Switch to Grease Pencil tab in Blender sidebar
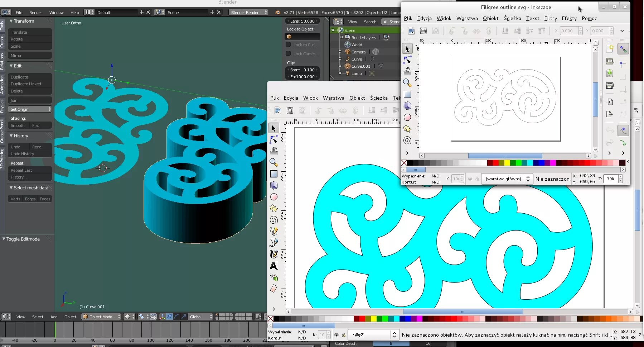644x347 pixels. click(x=2, y=130)
